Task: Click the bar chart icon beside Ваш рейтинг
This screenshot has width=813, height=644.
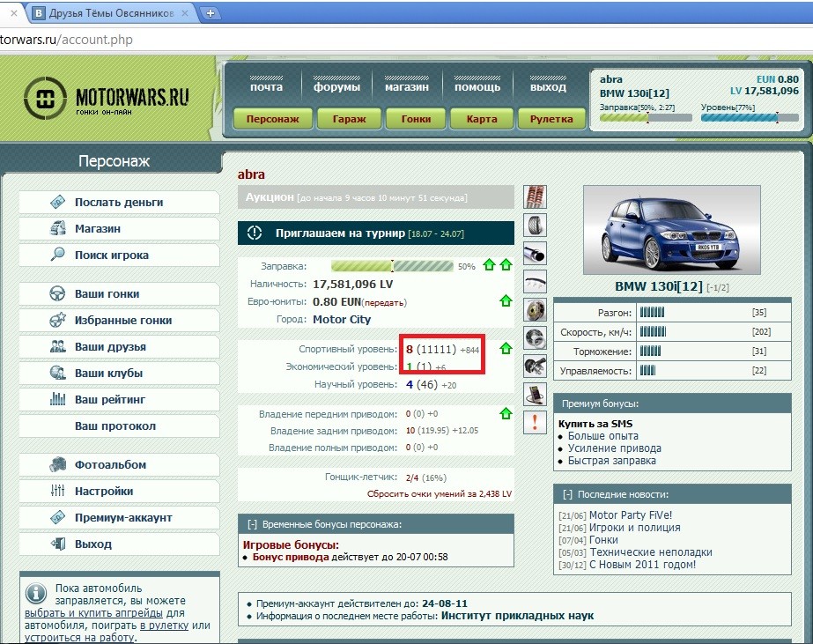Action: 57,399
